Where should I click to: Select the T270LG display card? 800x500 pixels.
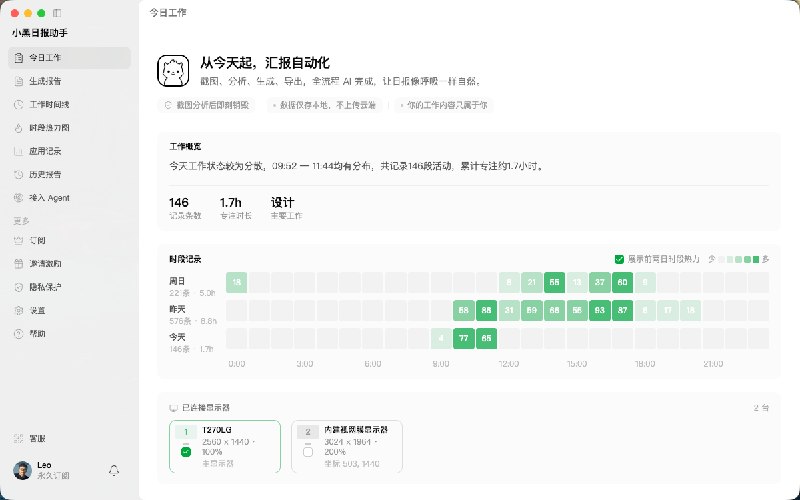[x=225, y=447]
